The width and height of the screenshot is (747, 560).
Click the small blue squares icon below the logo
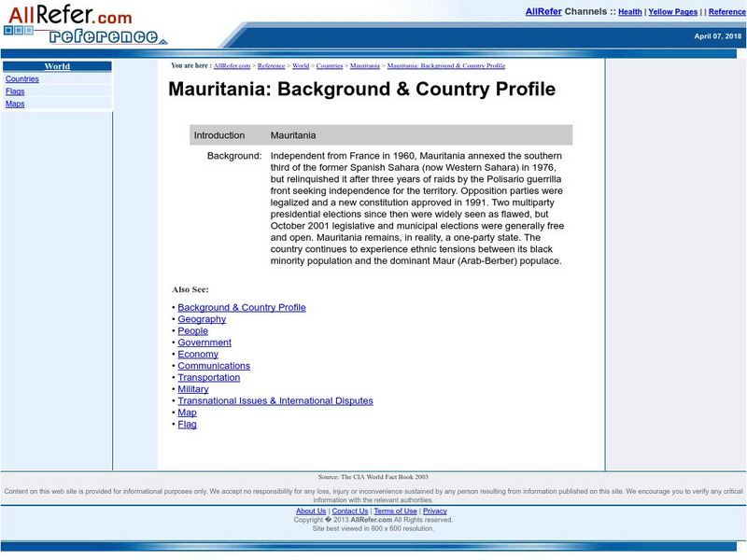(17, 30)
